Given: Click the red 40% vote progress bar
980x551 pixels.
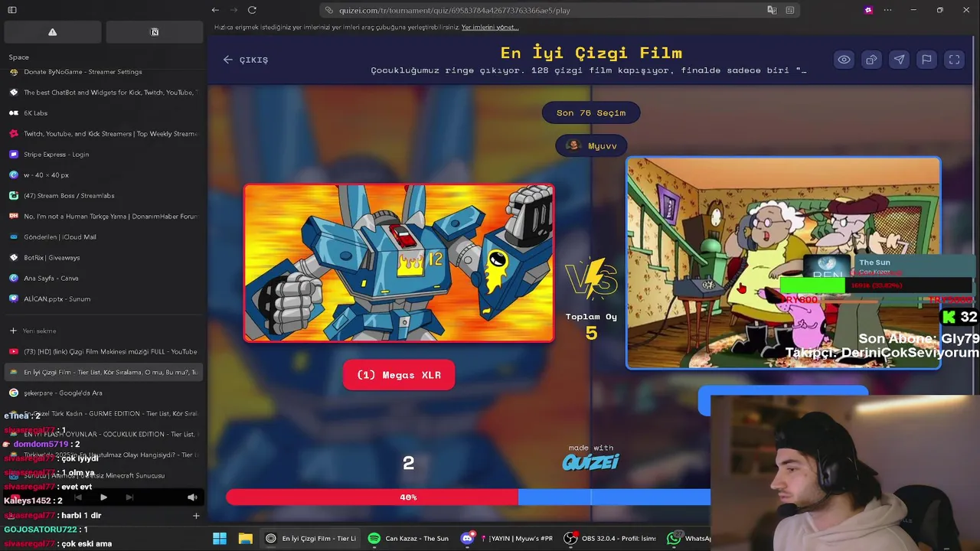Looking at the screenshot, I should coord(372,497).
